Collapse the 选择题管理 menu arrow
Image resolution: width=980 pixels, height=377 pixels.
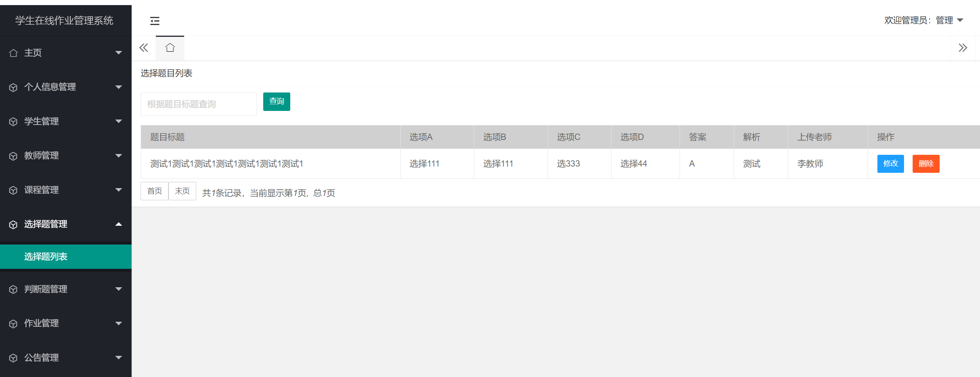[119, 224]
